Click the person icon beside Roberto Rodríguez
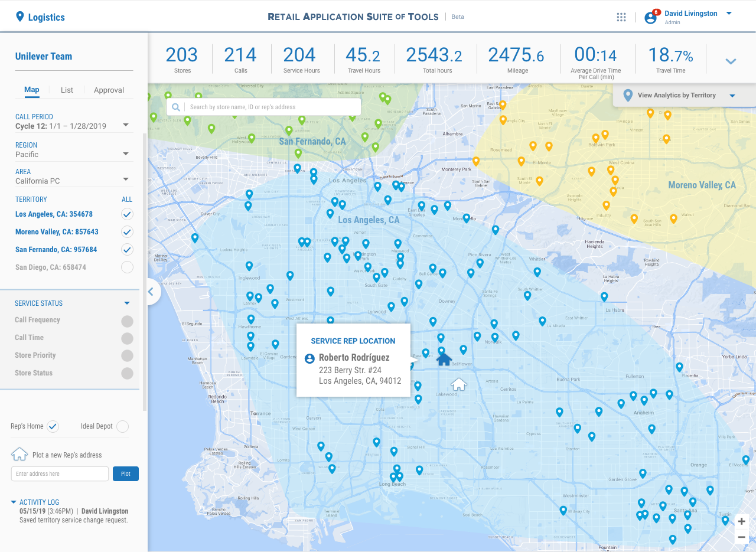Image resolution: width=756 pixels, height=552 pixels. (x=309, y=358)
